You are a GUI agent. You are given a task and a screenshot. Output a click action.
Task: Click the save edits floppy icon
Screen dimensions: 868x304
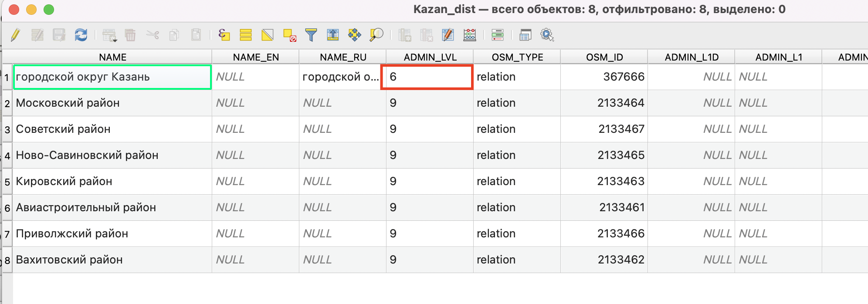click(x=59, y=35)
